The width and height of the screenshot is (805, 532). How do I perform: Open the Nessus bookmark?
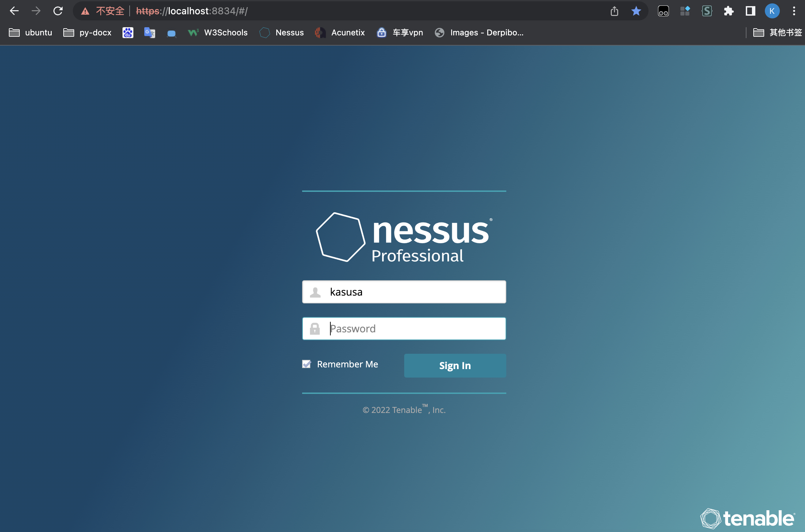[x=281, y=32]
